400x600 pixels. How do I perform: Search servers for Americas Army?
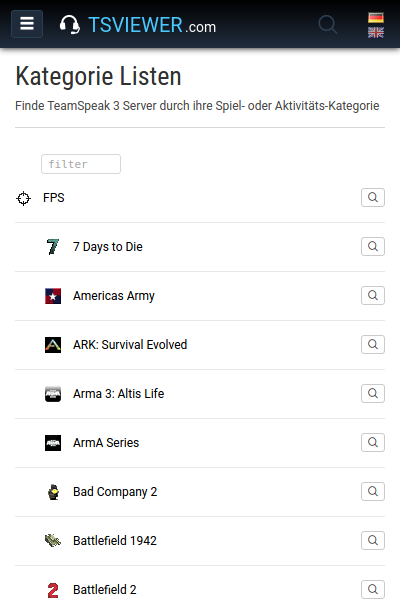point(373,295)
